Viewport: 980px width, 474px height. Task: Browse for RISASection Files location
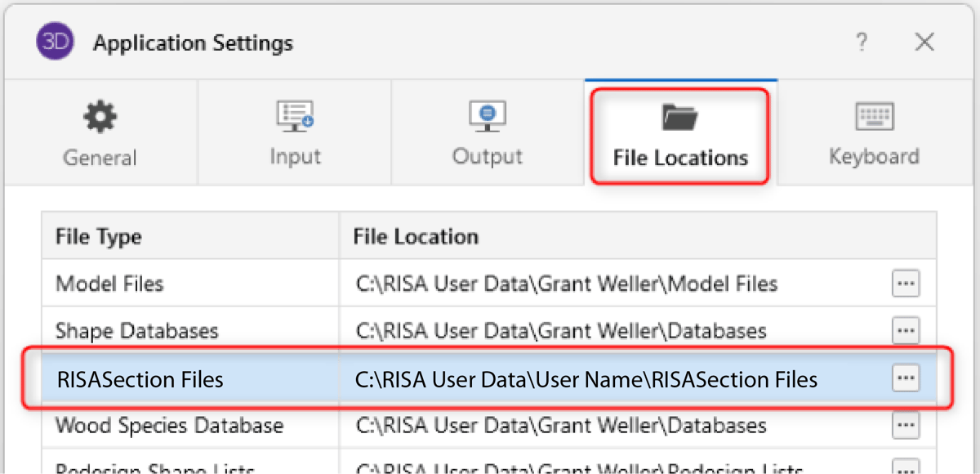[x=906, y=378]
